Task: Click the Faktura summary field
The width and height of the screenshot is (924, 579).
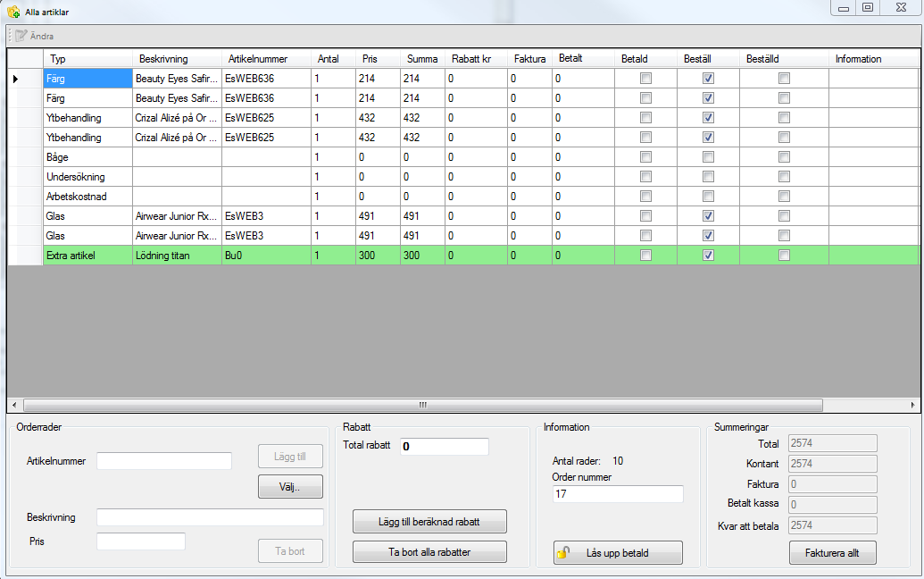Action: coord(833,484)
